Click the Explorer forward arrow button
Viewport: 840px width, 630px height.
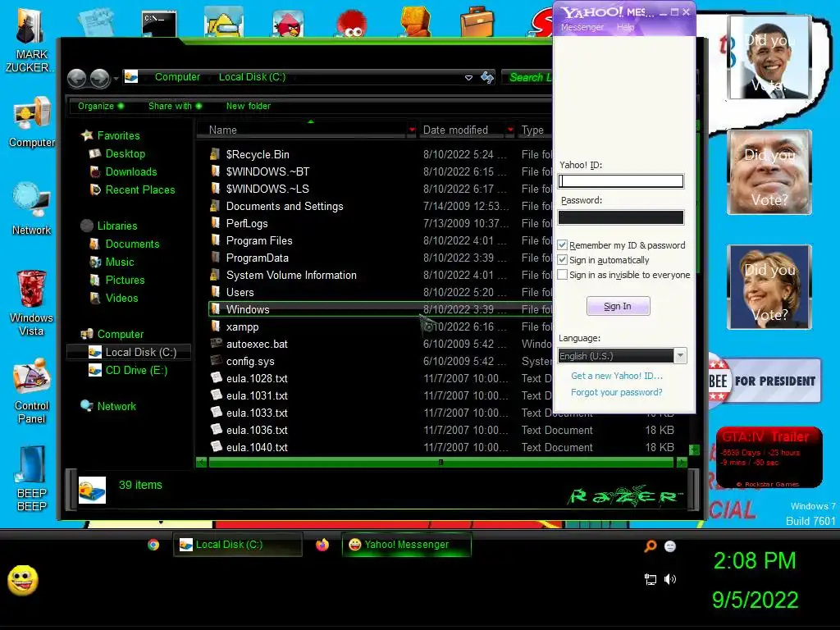click(99, 78)
